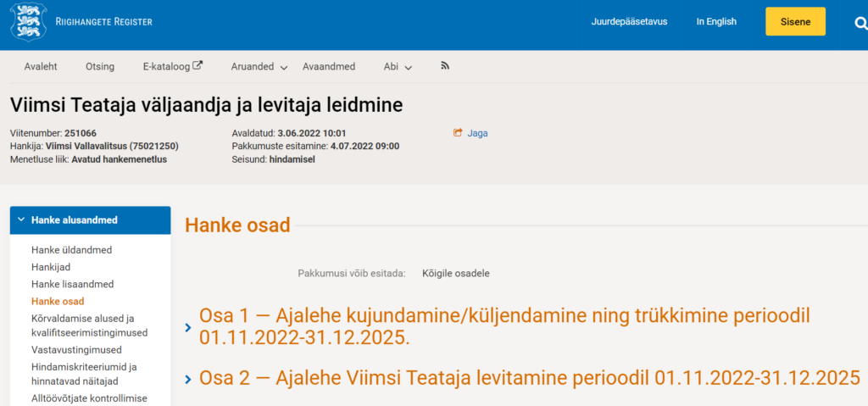Collapse the Hanke alusandmed sidebar section
This screenshot has height=406, width=868.
90,220
